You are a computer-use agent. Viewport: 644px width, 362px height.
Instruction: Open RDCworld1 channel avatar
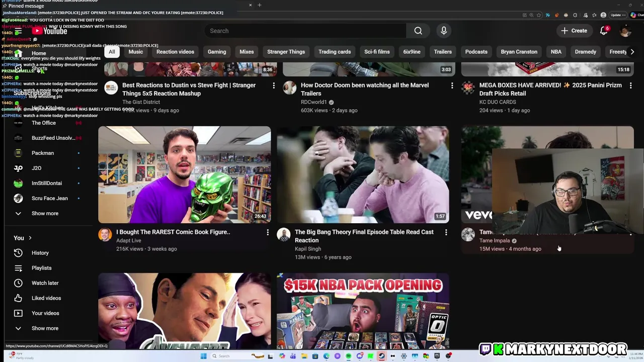289,88
